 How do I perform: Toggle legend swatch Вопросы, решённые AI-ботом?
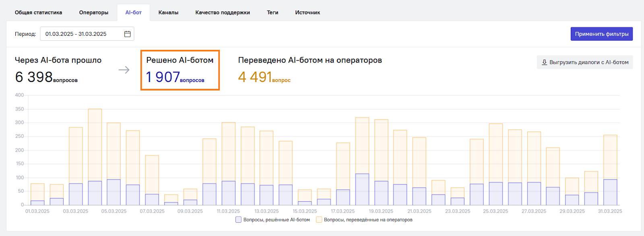pos(238,220)
